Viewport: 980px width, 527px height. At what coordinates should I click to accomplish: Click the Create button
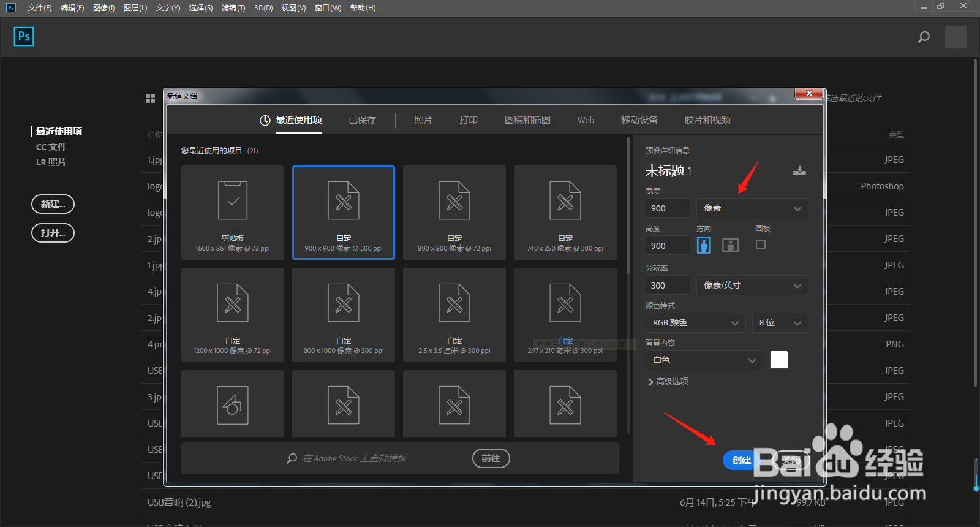(x=742, y=460)
